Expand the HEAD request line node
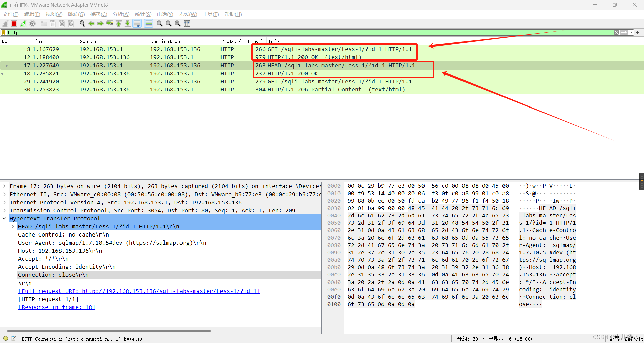Image resolution: width=644 pixels, height=343 pixels. coord(13,226)
